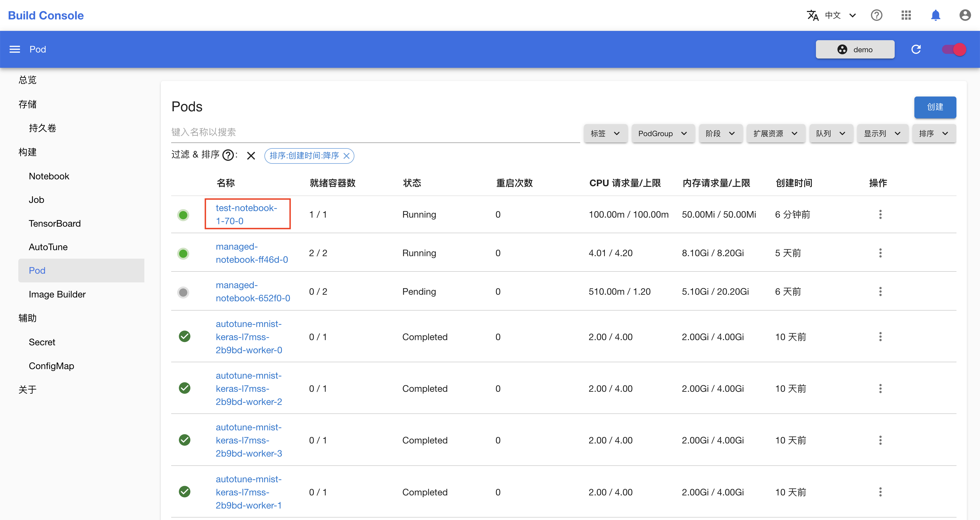Screen dimensions: 980x520
Task: Select AutoTune in the sidebar
Action: point(48,247)
